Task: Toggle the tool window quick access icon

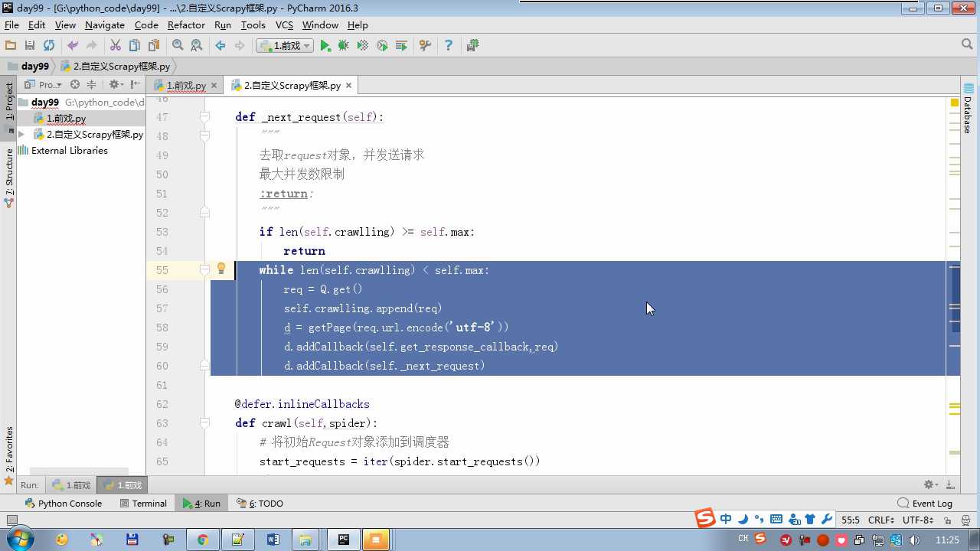Action: (x=11, y=520)
